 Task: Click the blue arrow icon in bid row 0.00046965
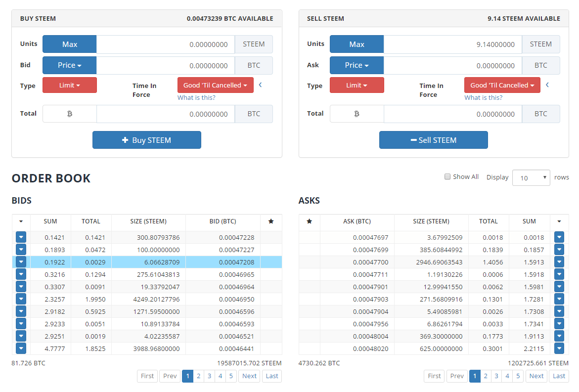(21, 274)
